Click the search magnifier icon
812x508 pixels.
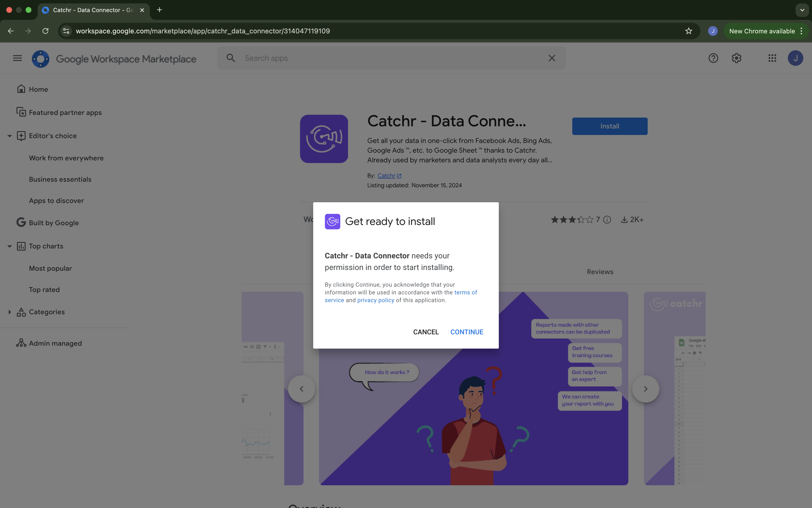coord(231,58)
